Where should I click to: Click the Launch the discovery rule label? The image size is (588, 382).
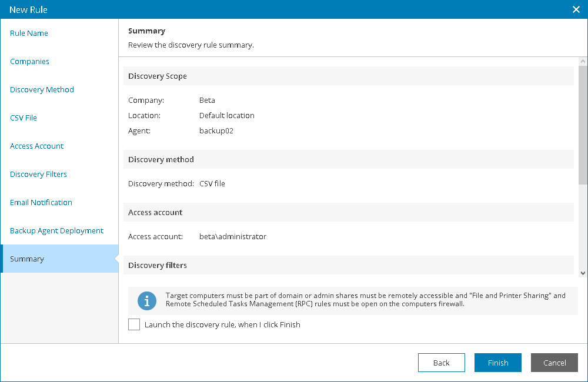222,324
